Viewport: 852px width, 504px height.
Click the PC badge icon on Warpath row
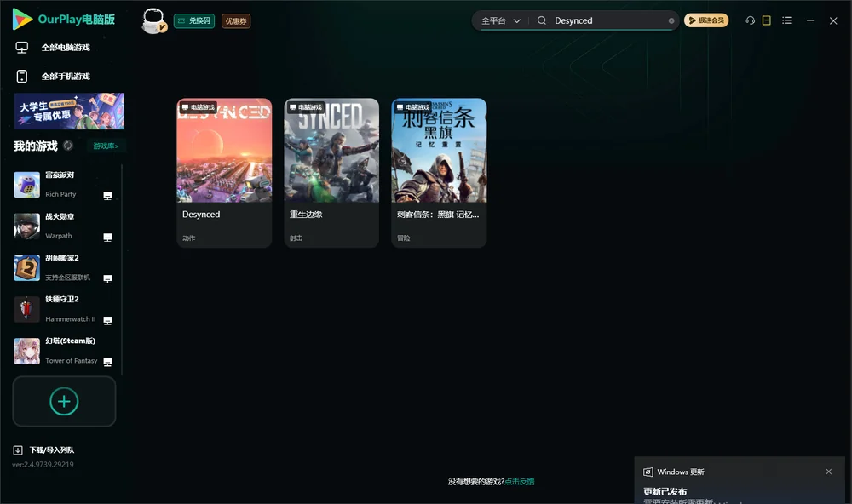pos(107,238)
